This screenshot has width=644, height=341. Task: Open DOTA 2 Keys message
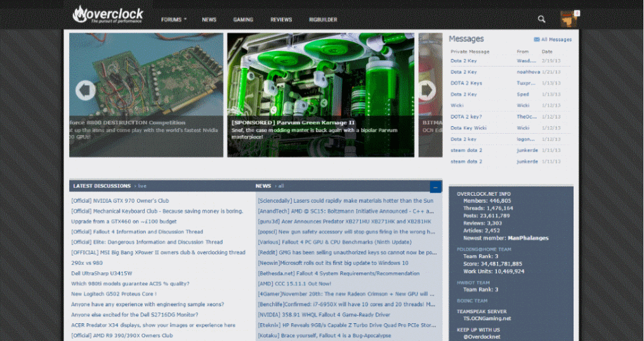pos(466,83)
